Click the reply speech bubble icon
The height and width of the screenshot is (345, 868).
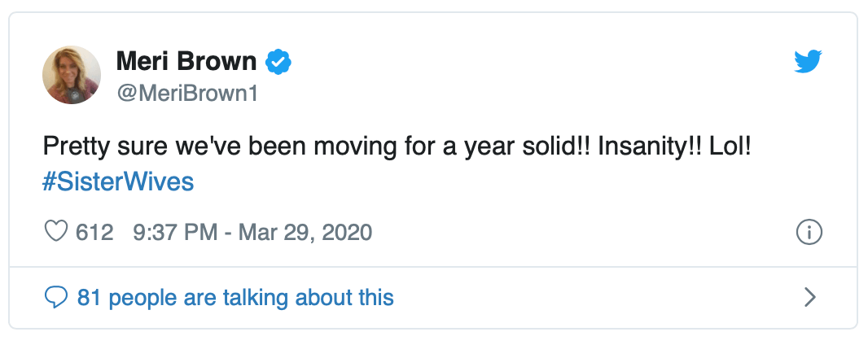[x=55, y=297]
